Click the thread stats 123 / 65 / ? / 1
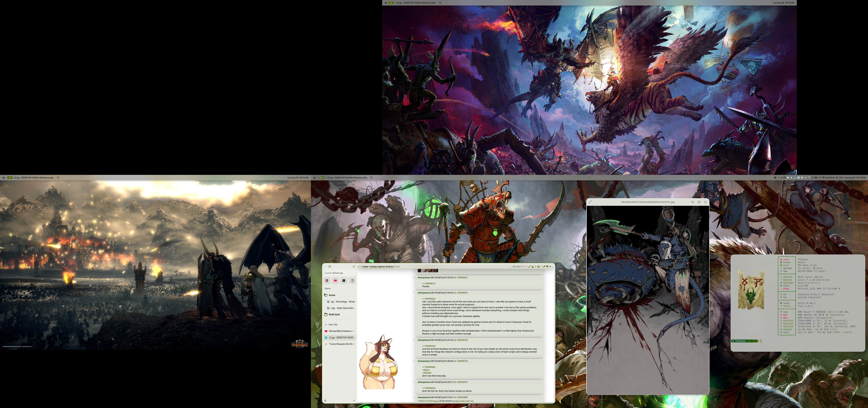The height and width of the screenshot is (408, 868). coord(519,266)
